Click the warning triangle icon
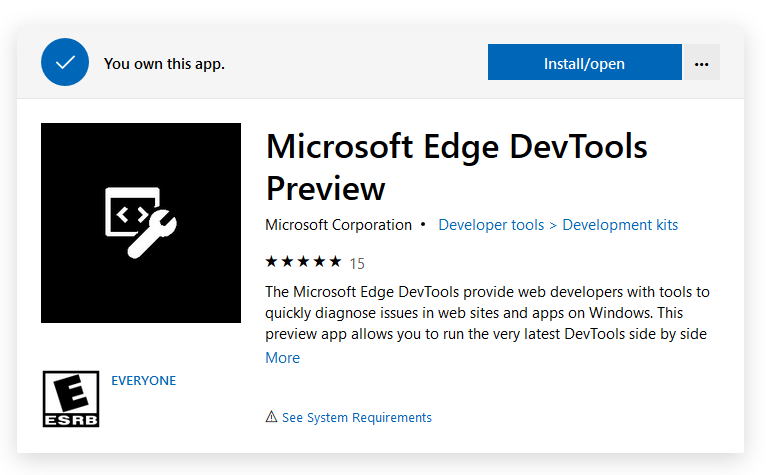The width and height of the screenshot is (766, 475). [x=271, y=416]
